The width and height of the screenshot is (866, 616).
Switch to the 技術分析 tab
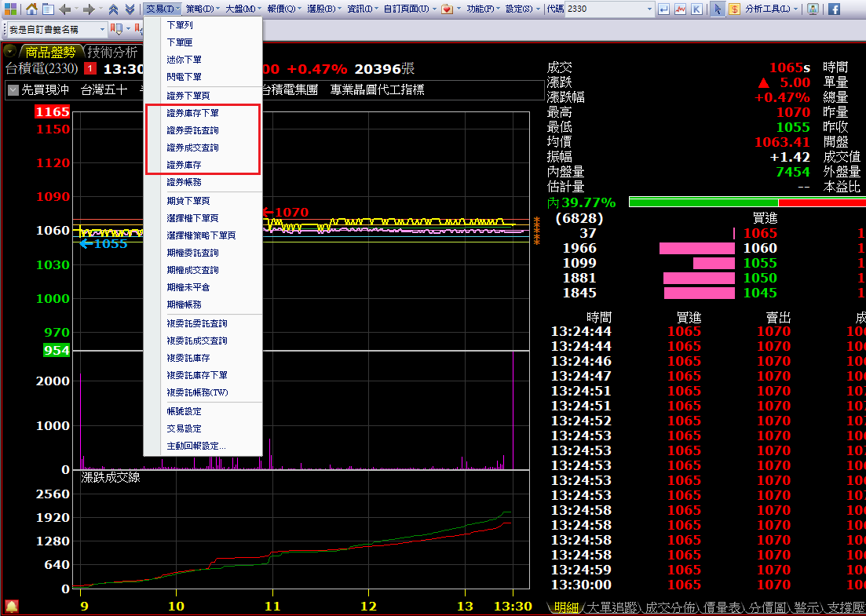coord(112,53)
